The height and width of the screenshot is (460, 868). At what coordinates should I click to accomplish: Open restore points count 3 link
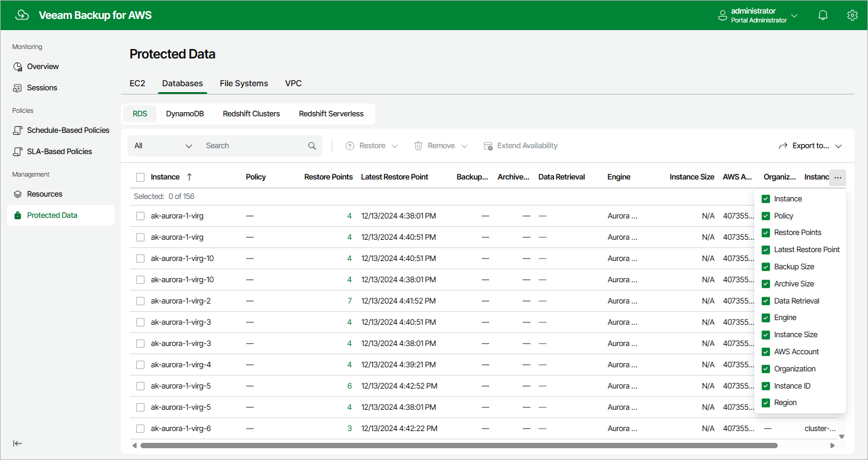[349, 429]
